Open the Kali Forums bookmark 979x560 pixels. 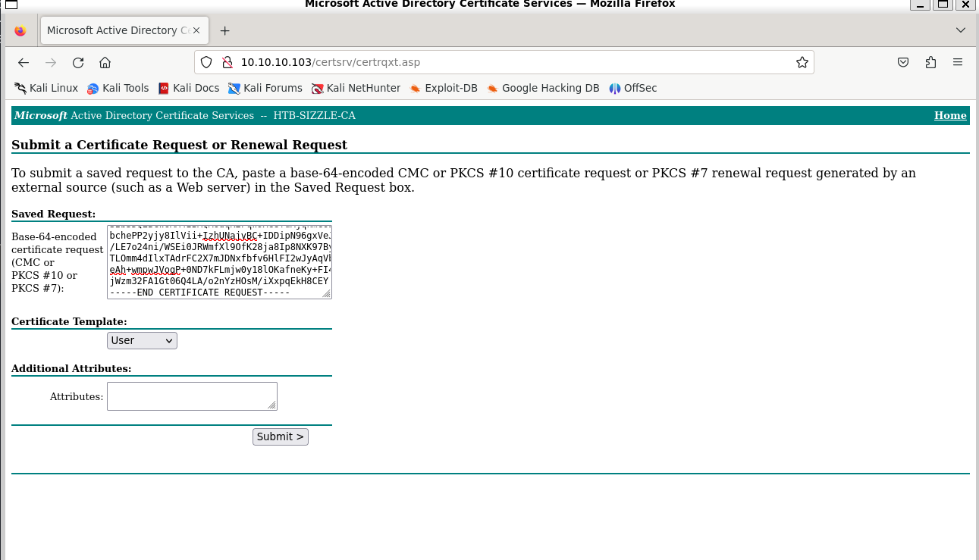(x=265, y=88)
